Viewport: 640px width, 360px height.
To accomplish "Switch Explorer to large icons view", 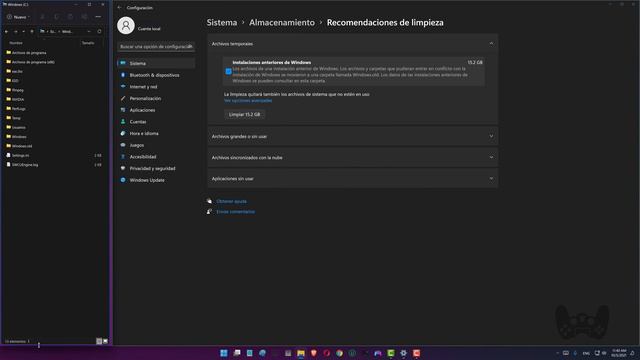I will [x=105, y=341].
